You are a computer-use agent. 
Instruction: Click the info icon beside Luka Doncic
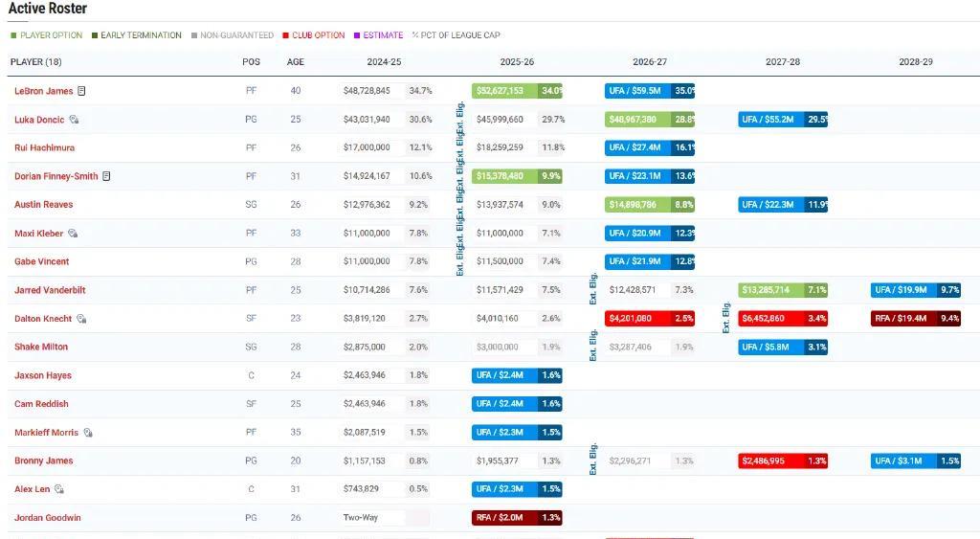click(x=74, y=120)
